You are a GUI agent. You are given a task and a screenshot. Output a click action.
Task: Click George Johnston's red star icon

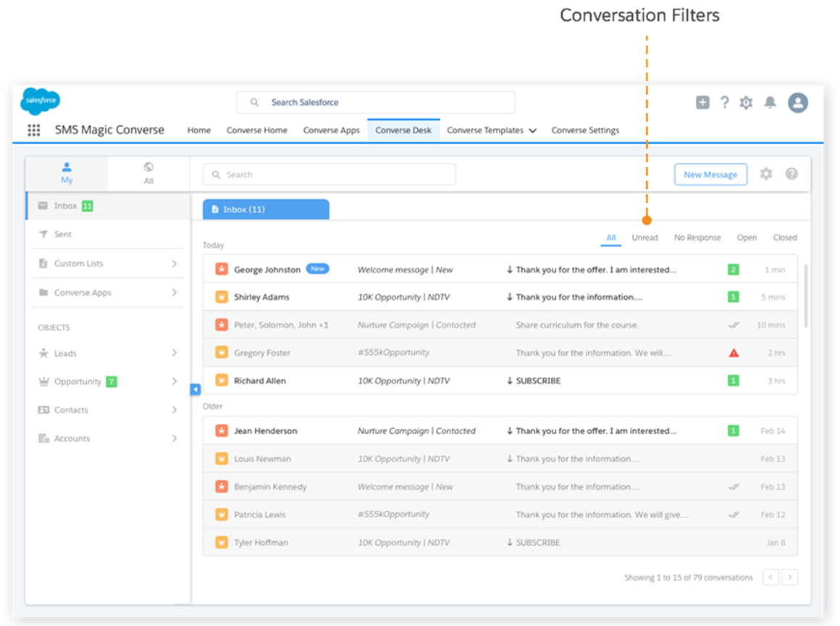[222, 269]
